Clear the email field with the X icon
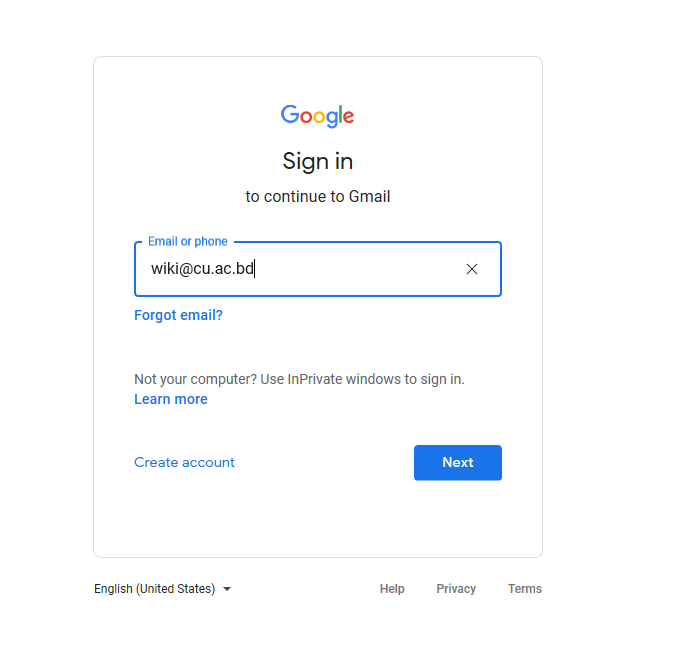The width and height of the screenshot is (681, 654). click(472, 269)
